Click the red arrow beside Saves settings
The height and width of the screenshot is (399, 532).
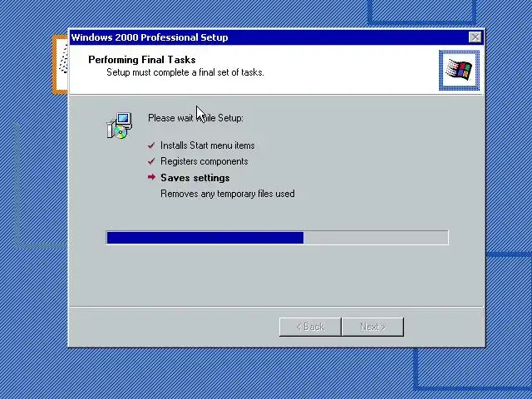click(x=151, y=177)
